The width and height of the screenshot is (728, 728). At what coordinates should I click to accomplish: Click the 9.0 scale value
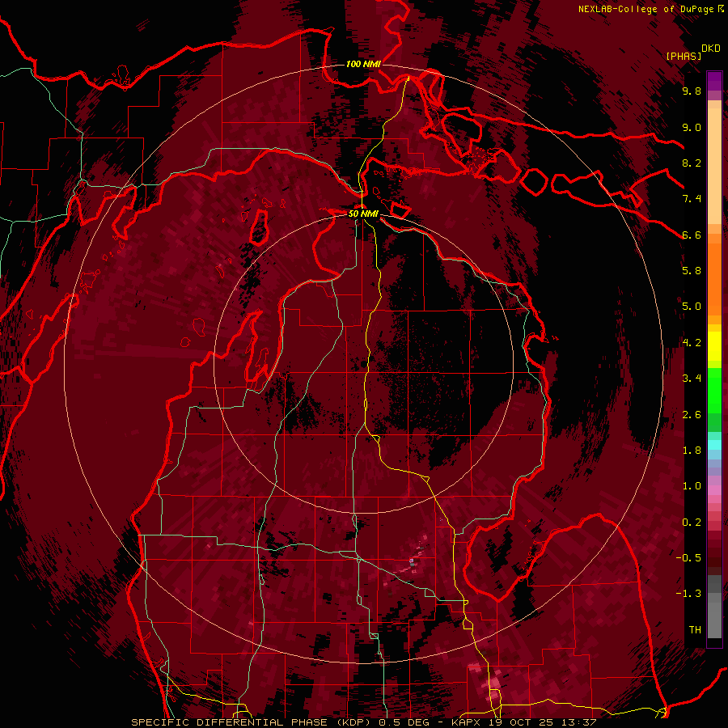pos(692,127)
